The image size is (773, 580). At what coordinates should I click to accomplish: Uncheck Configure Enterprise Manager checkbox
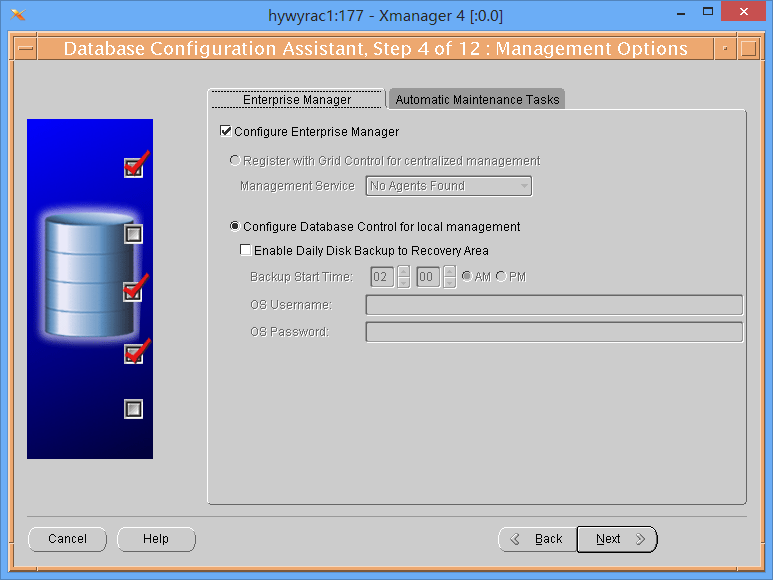coord(226,131)
